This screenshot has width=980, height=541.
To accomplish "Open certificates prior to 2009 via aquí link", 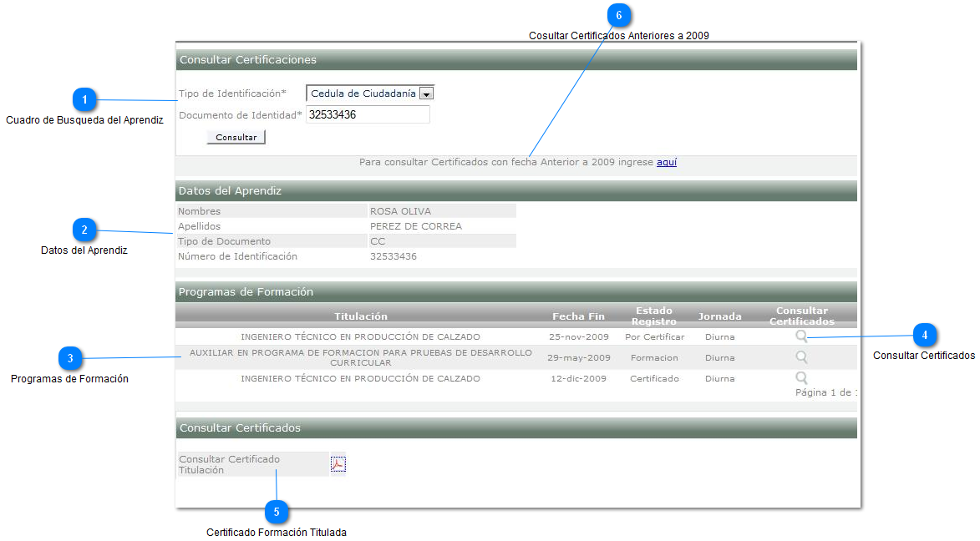I will coord(667,162).
